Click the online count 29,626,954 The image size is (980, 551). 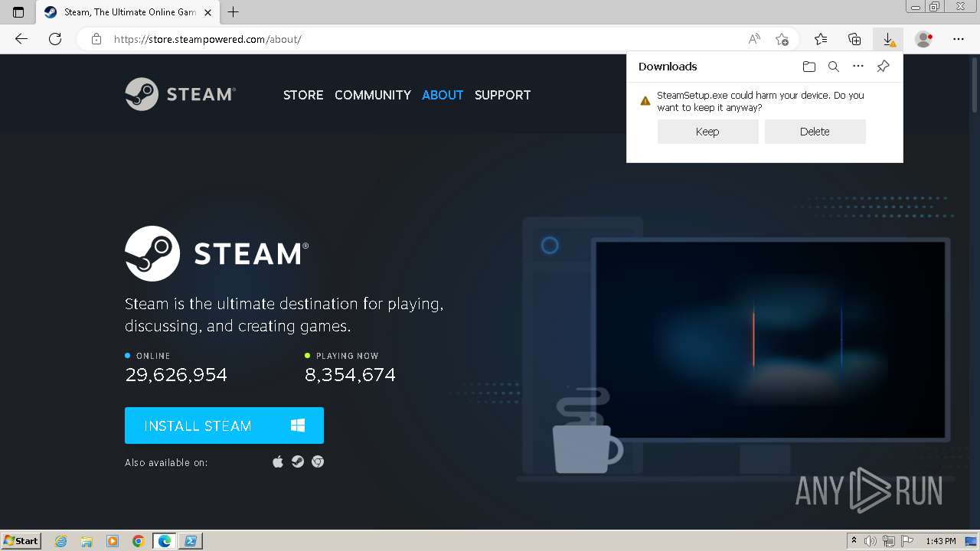pos(176,374)
